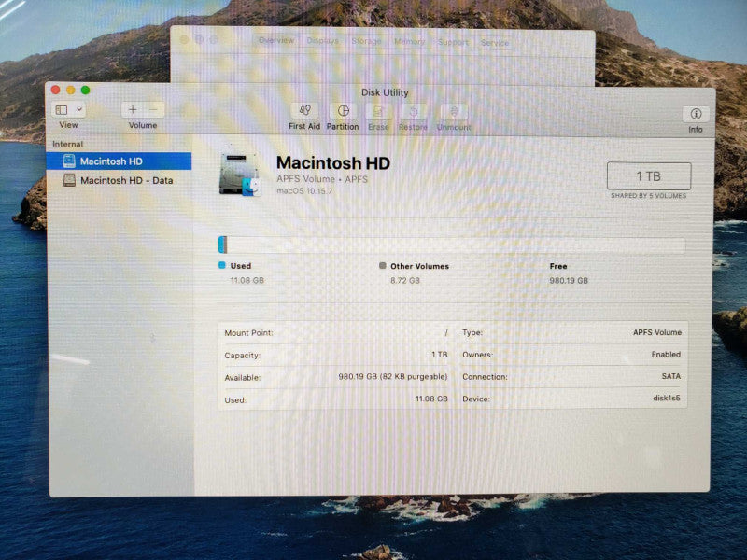This screenshot has width=747, height=560.
Task: Open the View dropdown chevron
Action: (x=79, y=110)
